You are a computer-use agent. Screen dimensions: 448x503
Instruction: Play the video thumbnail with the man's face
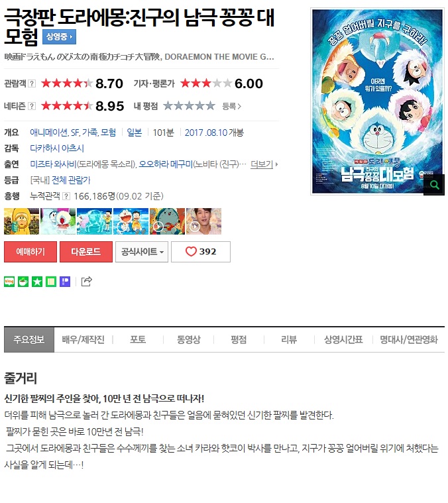point(203,221)
